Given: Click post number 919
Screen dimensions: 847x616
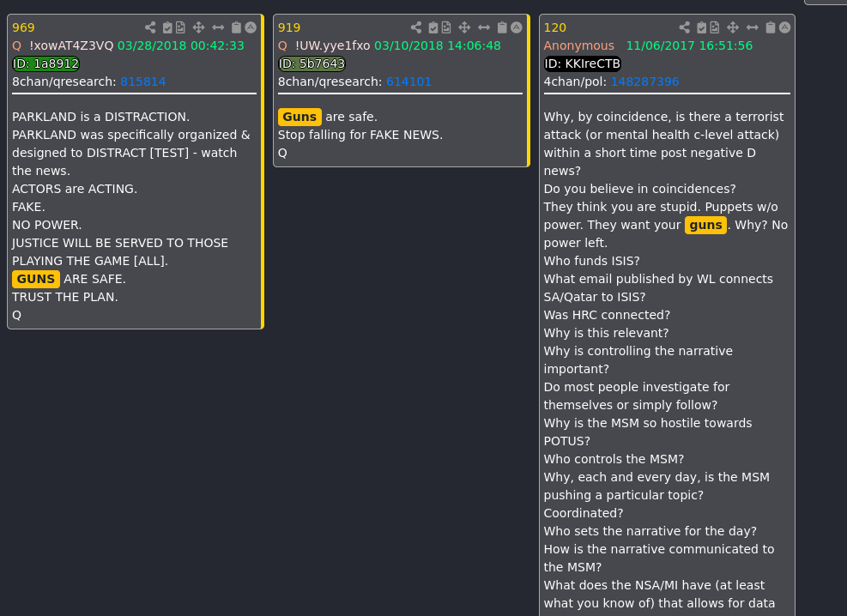Looking at the screenshot, I should coord(289,27).
